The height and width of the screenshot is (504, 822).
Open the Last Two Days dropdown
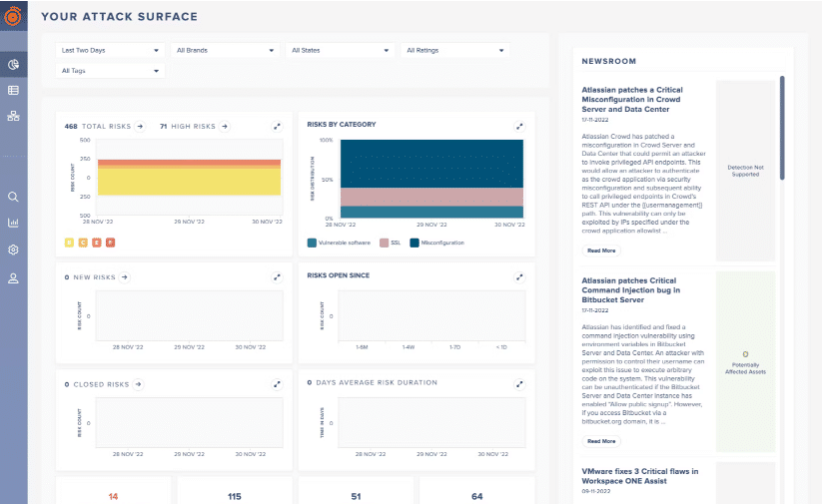[x=110, y=50]
